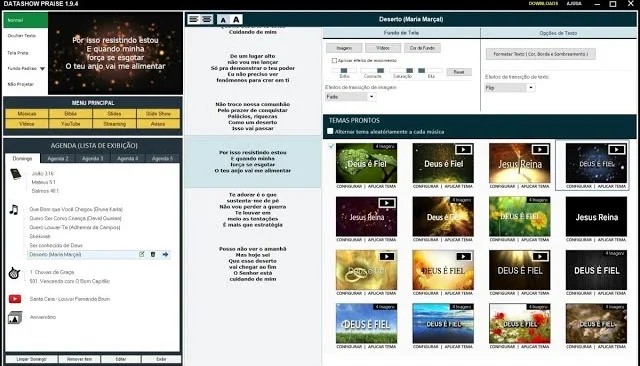This screenshot has height=366, width=640.
Task: Toggle the checkmark on first green theme
Action: pyautogui.click(x=331, y=146)
